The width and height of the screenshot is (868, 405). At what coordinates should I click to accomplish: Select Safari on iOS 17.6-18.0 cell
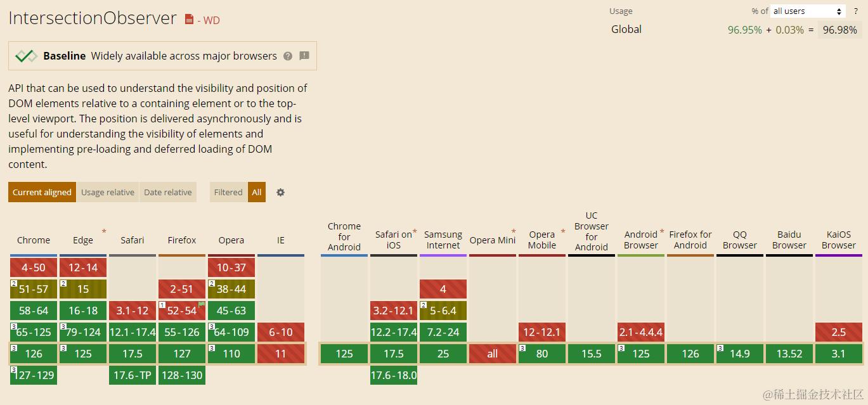pos(394,375)
